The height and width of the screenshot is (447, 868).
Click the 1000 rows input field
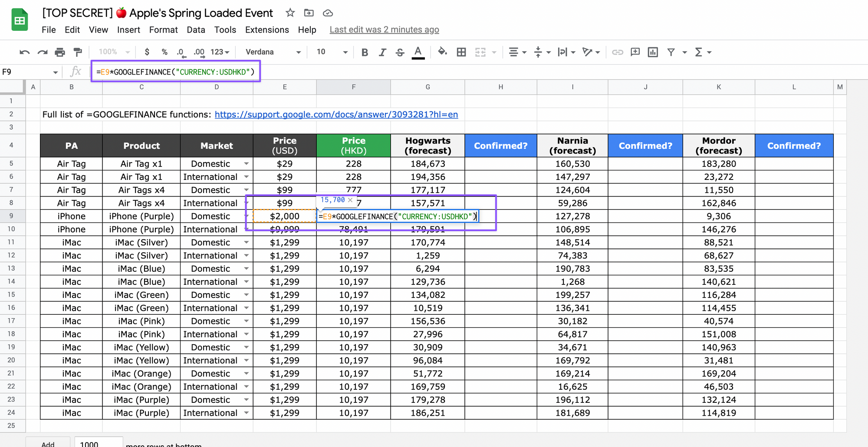coord(99,443)
